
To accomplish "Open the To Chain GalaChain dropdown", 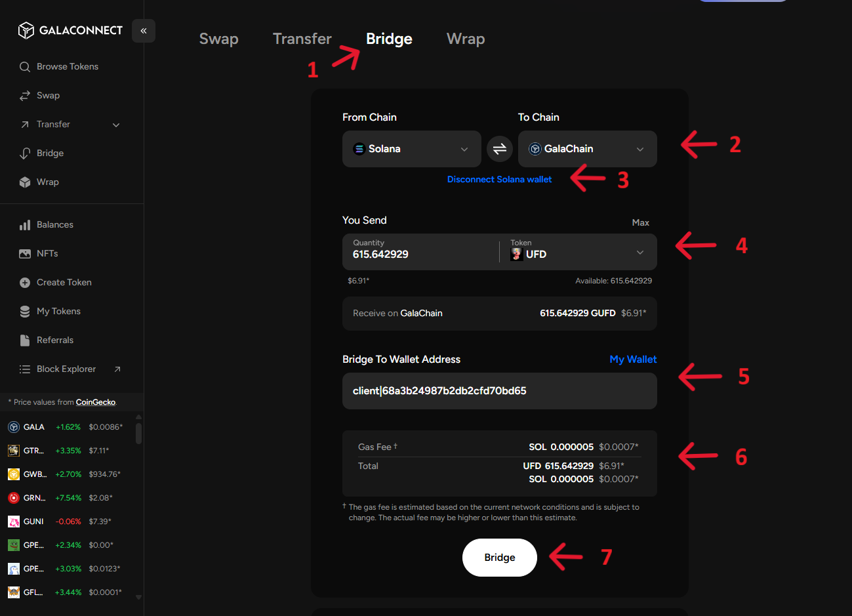I will (x=588, y=149).
